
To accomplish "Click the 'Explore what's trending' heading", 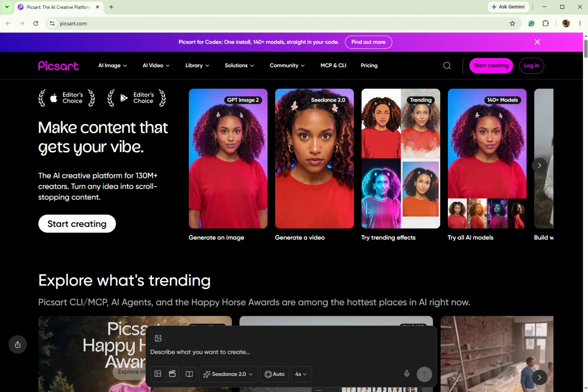I will pos(124,281).
